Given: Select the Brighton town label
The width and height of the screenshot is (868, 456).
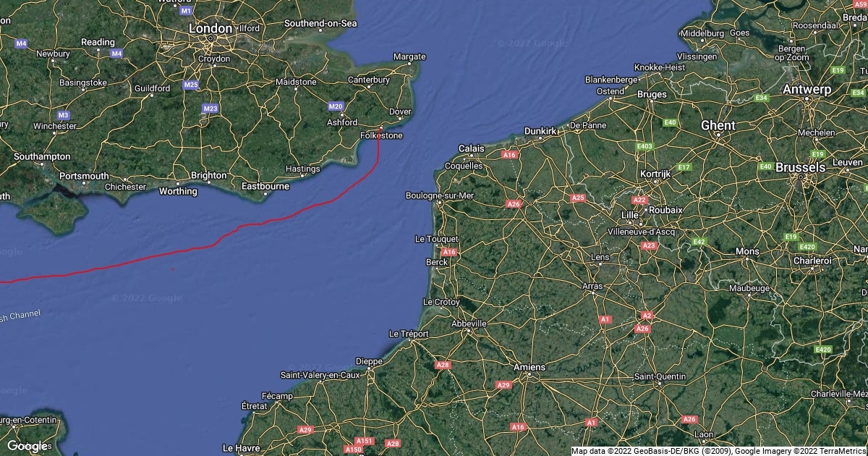Looking at the screenshot, I should pos(208,175).
